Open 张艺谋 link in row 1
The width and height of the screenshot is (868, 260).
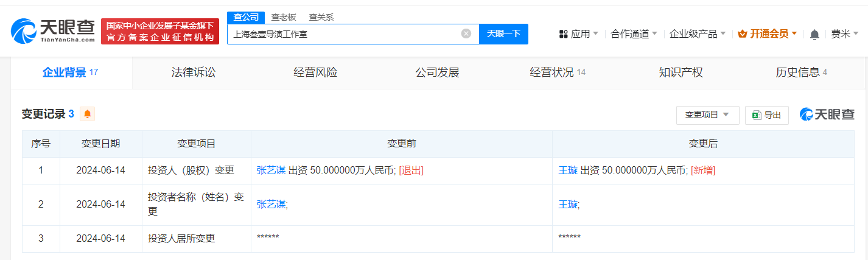point(271,170)
